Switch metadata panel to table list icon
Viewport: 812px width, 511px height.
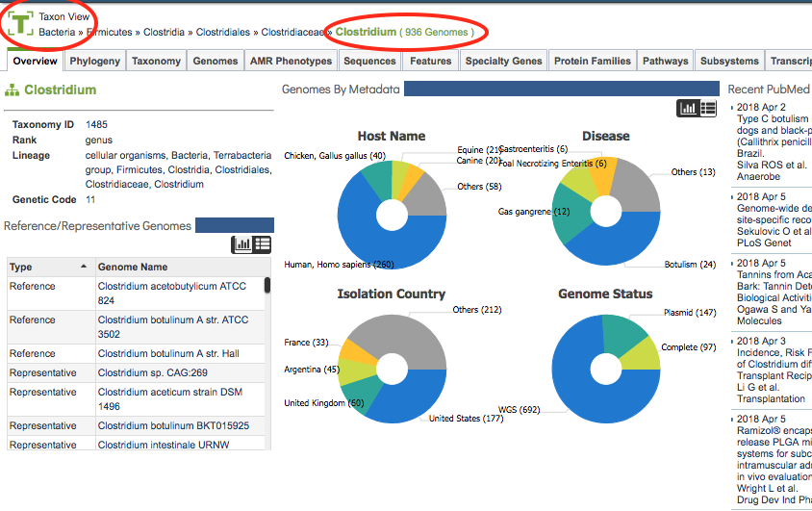[708, 108]
